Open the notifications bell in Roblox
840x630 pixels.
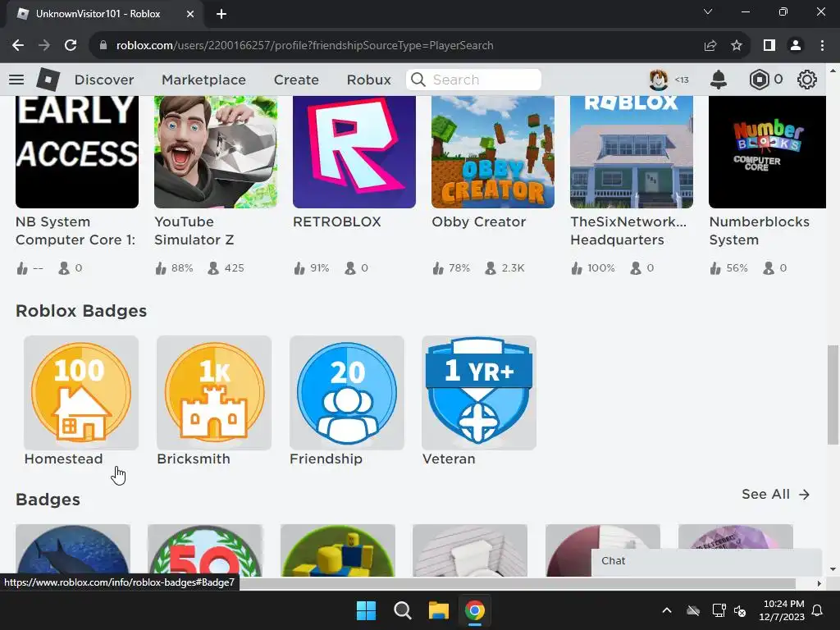tap(719, 80)
